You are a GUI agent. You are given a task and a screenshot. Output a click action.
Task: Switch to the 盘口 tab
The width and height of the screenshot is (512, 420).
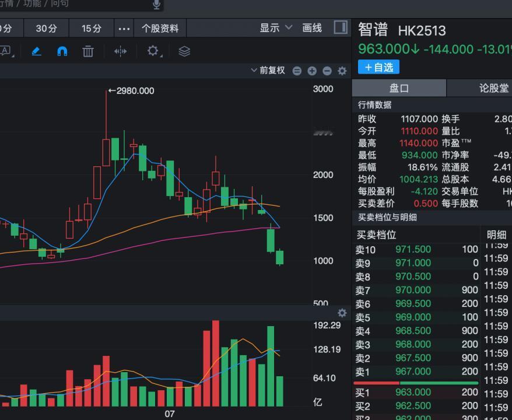click(x=399, y=88)
